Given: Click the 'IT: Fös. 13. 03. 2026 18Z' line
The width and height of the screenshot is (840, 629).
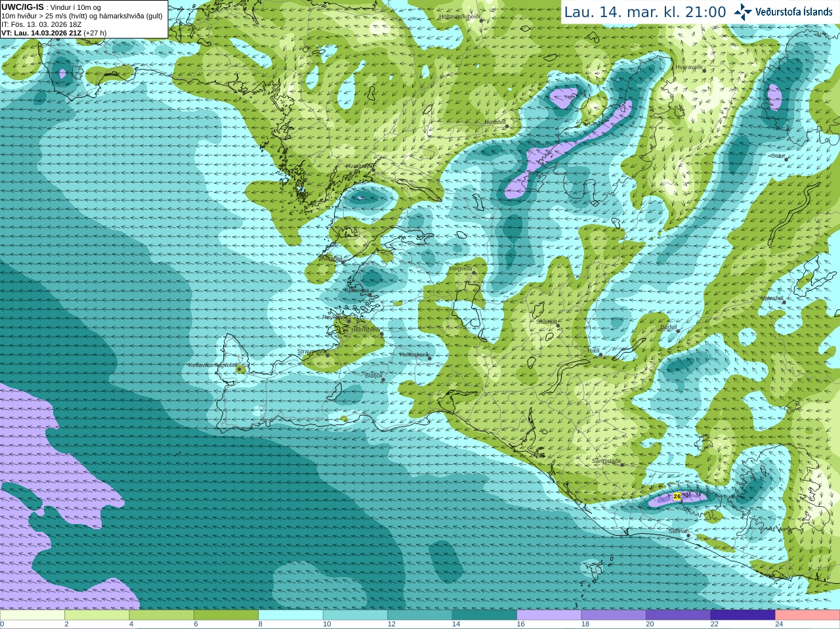Looking at the screenshot, I should coord(41,24).
